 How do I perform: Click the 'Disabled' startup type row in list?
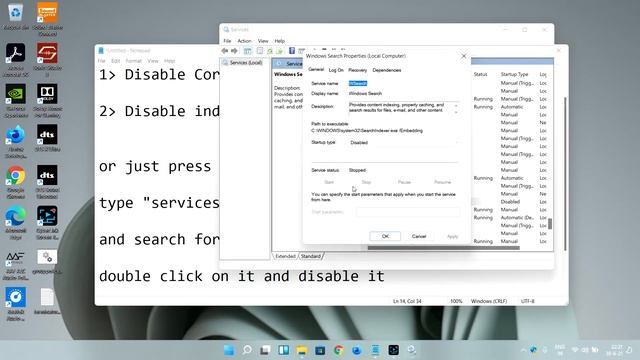click(510, 202)
